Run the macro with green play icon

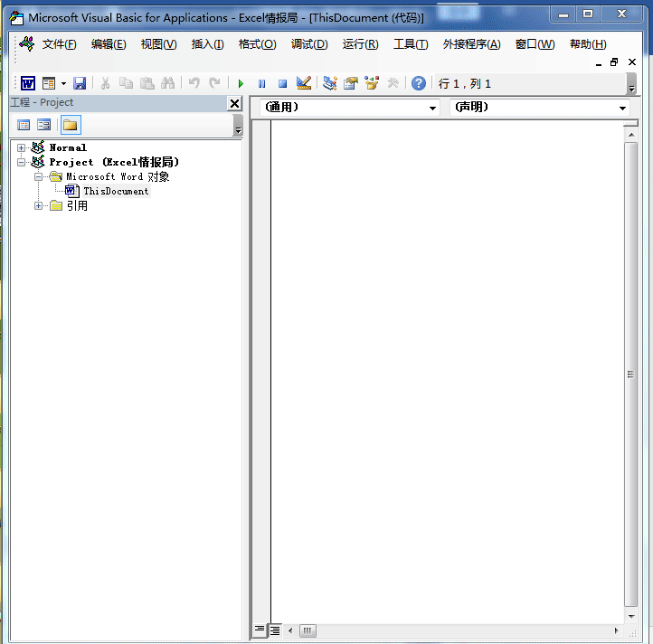point(241,84)
